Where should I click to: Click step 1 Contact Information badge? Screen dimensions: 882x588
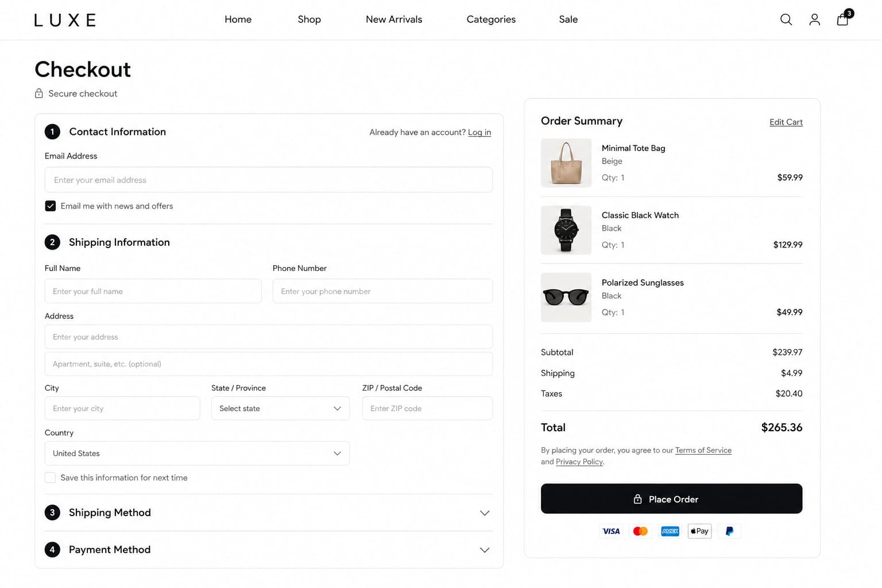52,131
